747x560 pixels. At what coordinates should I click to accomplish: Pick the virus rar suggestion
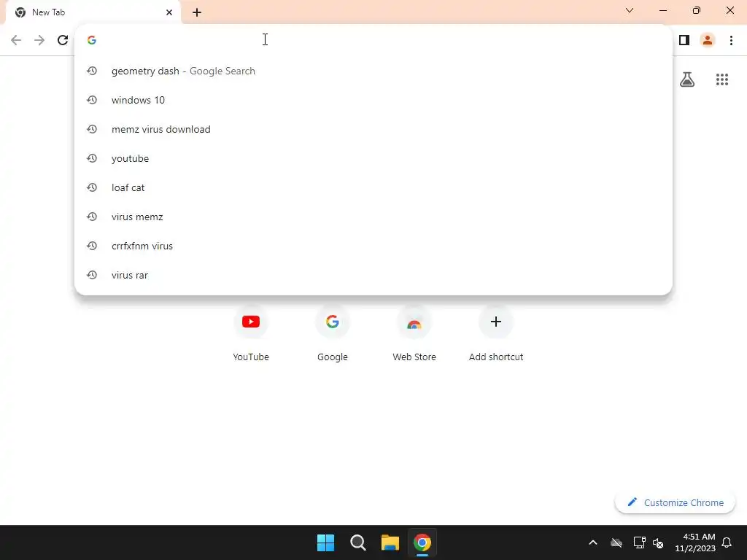[x=373, y=275]
